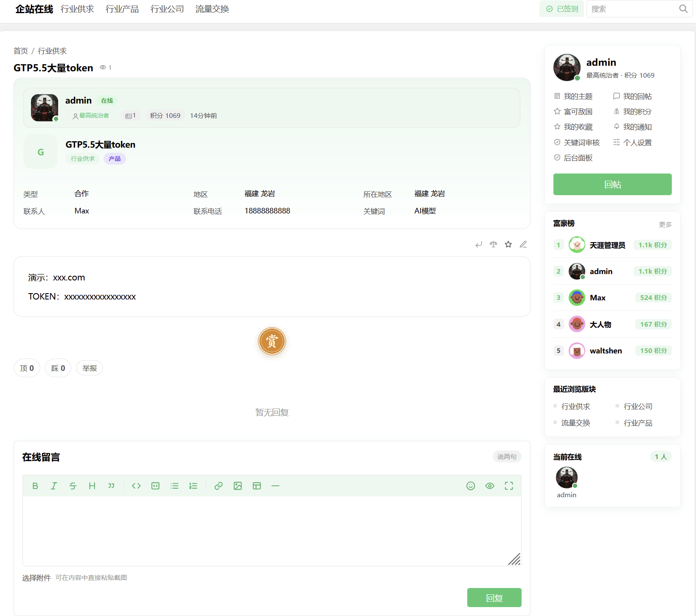Screen dimensions: 696x616
Task: Switch the editor to fullscreen mode
Action: pos(509,486)
